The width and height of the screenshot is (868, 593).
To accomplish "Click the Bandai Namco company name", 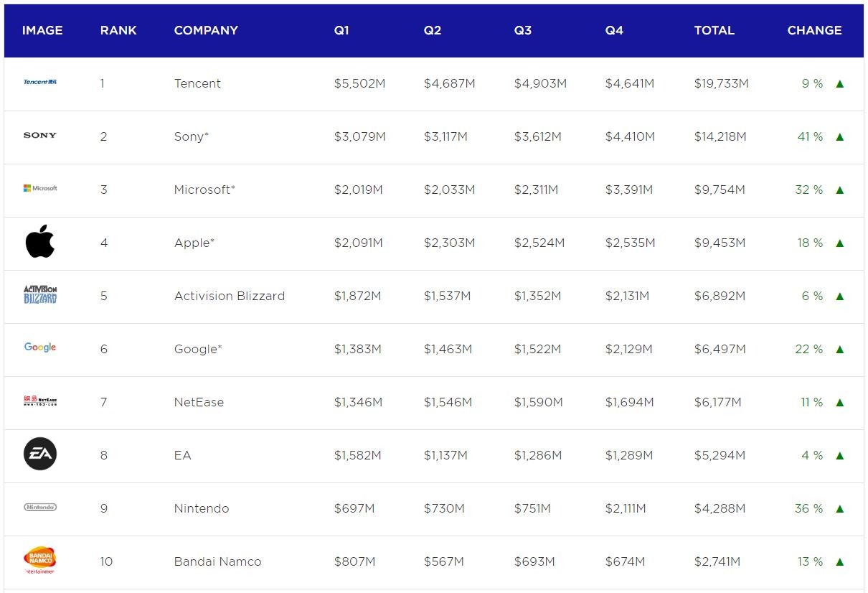I will tap(217, 561).
